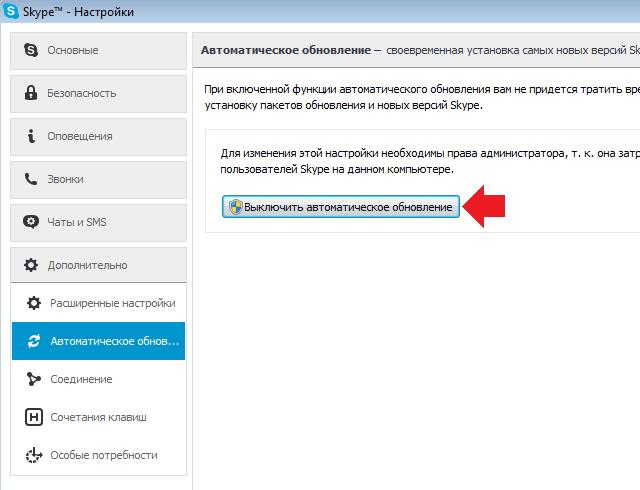Viewport: 640px width, 490px height.
Task: Click the refresh arrows icon for Автоматическое обновление
Action: coord(34,341)
